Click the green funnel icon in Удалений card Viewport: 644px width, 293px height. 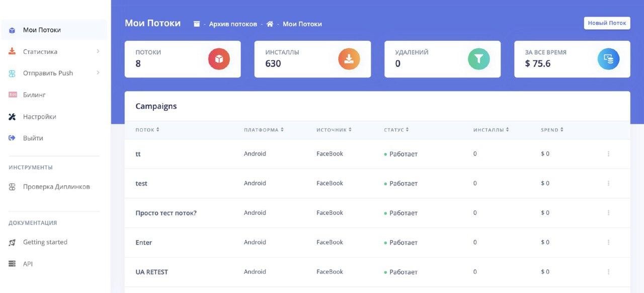[x=478, y=59]
